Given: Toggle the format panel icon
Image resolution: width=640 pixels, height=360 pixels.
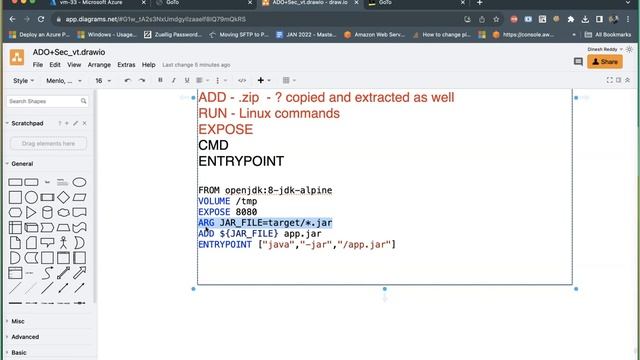Looking at the screenshot, I should point(618,80).
